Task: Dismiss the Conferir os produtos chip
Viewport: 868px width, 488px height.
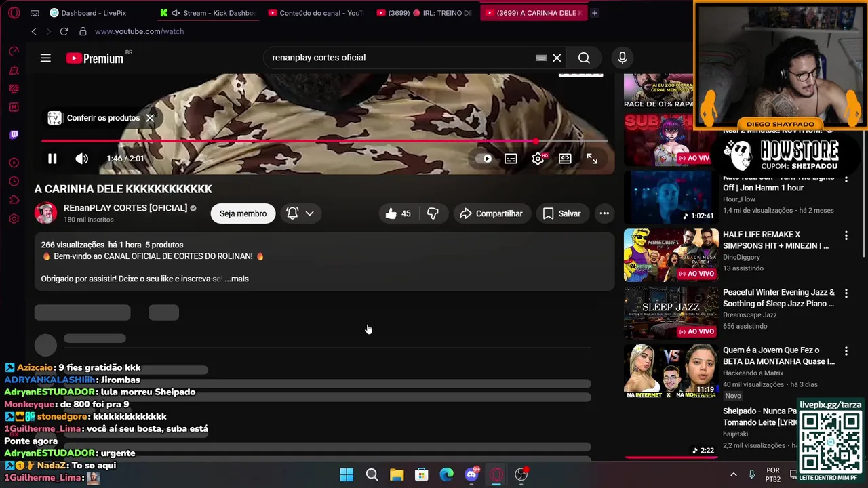Action: (150, 118)
